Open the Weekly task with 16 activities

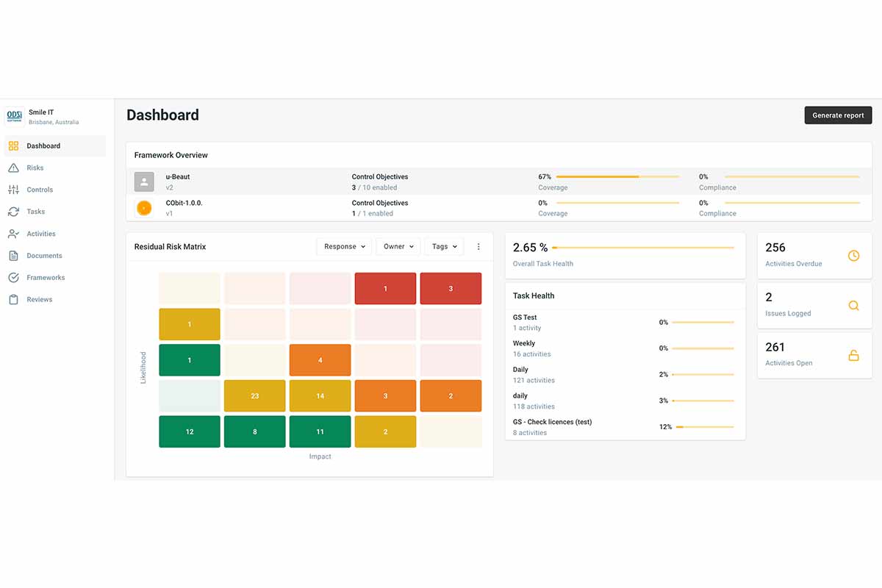coord(625,348)
